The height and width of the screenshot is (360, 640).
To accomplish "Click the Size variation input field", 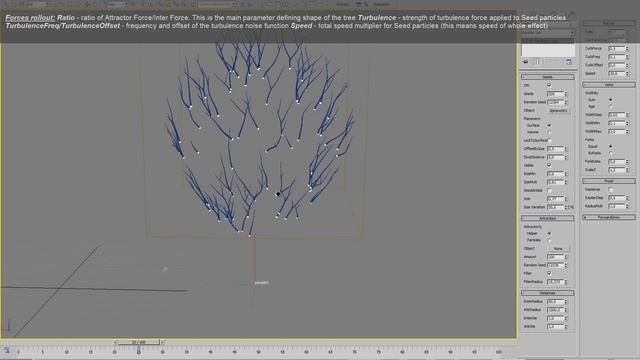I will coord(555,207).
